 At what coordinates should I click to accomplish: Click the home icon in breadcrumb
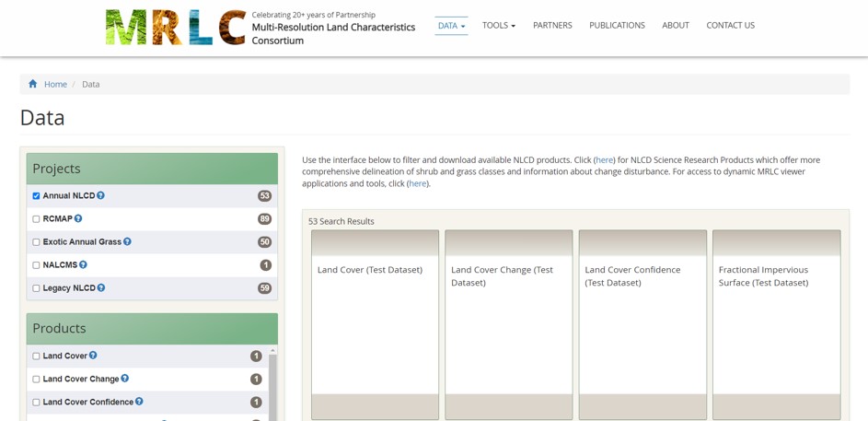point(33,84)
